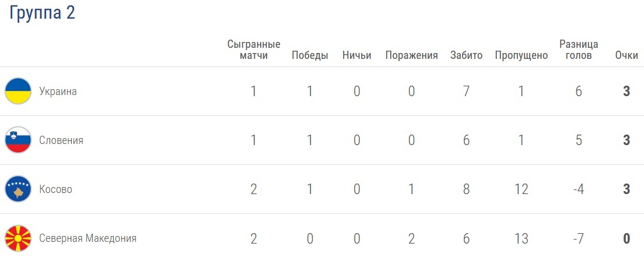644x257 pixels.
Task: Click the Разница голов column header
Action: pyautogui.click(x=579, y=50)
